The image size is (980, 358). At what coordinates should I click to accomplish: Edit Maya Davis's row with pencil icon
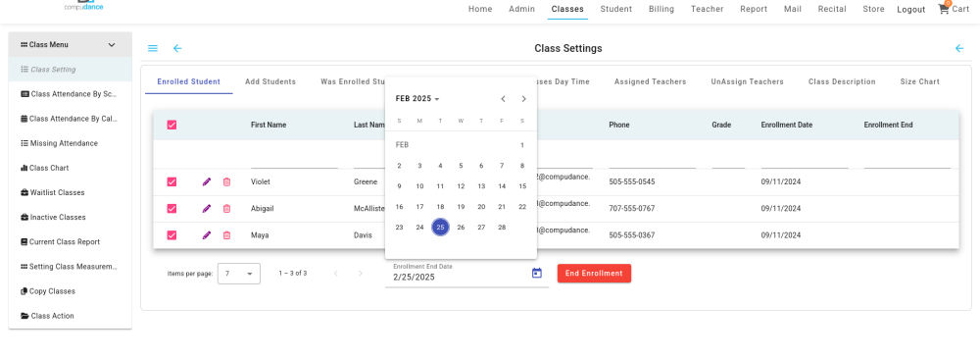click(207, 235)
